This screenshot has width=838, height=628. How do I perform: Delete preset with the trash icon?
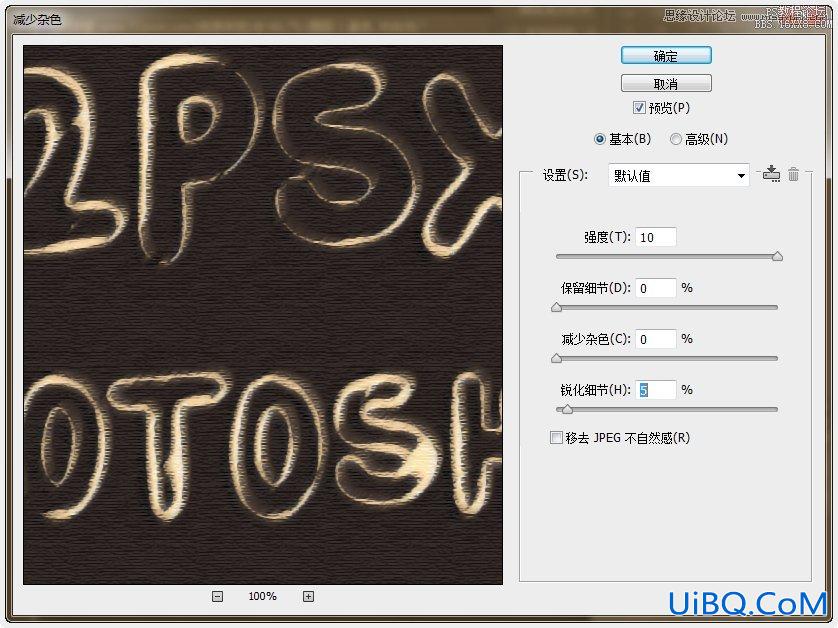[x=794, y=174]
